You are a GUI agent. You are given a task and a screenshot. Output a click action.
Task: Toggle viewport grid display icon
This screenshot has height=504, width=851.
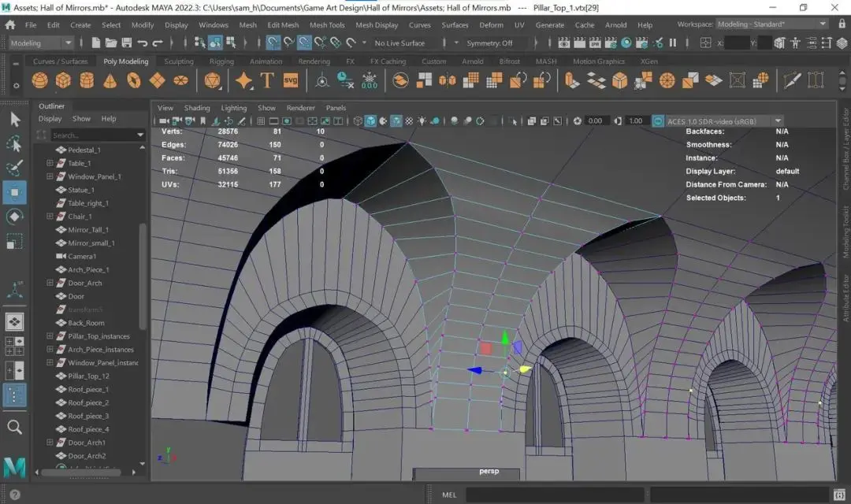pos(261,121)
